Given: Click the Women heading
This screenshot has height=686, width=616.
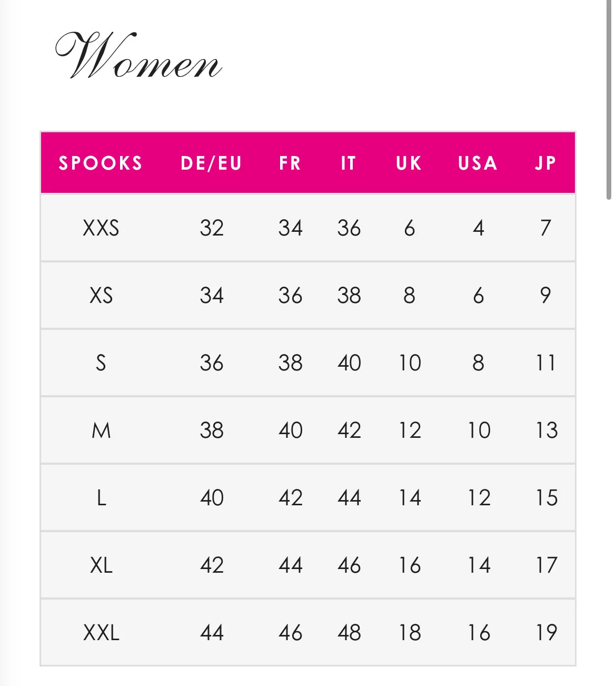Looking at the screenshot, I should tap(138, 56).
